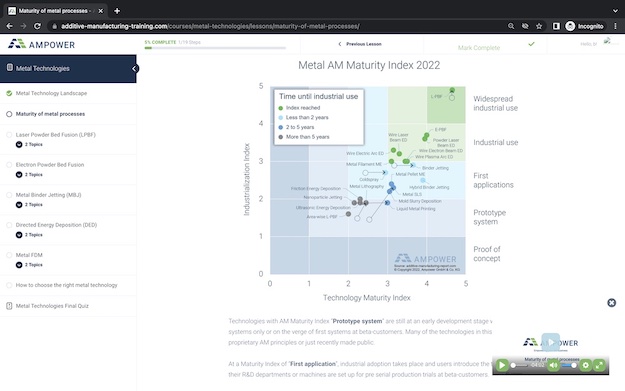Click the Electron Powder Bed Fusion status circle
Screen dimensions: 625x391
[x=9, y=165]
